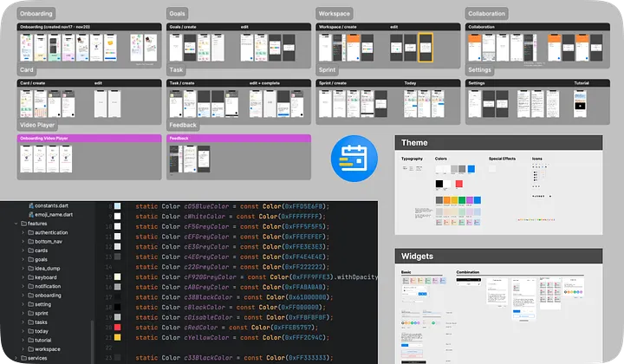Click the 'Goals / create' frame title bar
The width and height of the screenshot is (624, 364).
click(x=239, y=27)
